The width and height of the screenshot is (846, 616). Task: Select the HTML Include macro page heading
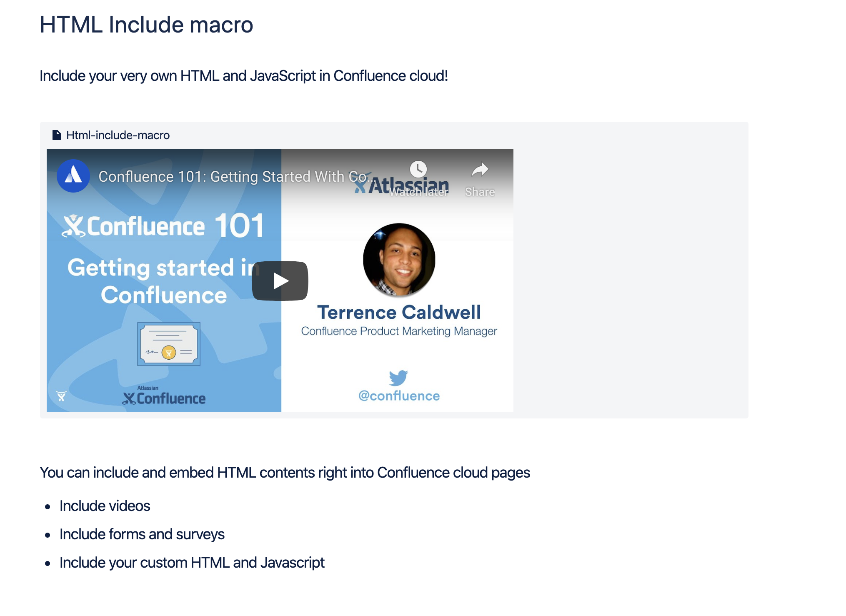(146, 24)
